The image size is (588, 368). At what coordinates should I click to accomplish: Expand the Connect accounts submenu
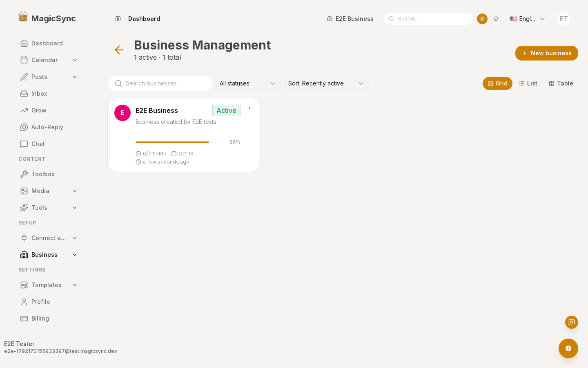75,238
